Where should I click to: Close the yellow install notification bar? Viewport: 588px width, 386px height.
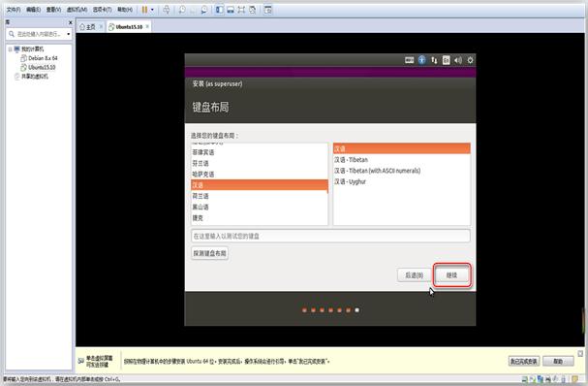tap(580, 354)
